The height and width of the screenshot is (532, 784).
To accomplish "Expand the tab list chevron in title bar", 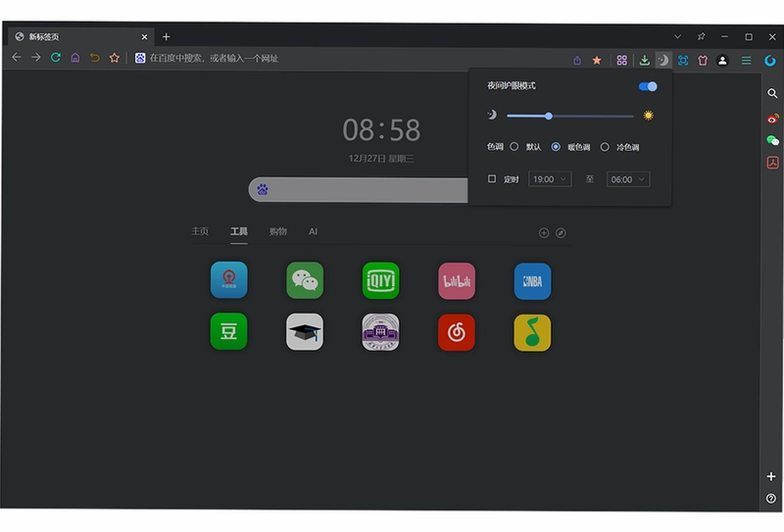I will 677,36.
